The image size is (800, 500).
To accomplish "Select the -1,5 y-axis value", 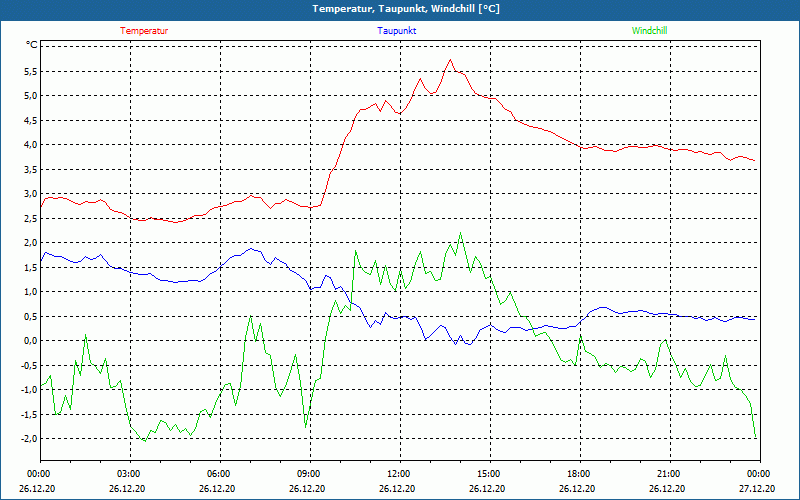I will click(x=30, y=414).
